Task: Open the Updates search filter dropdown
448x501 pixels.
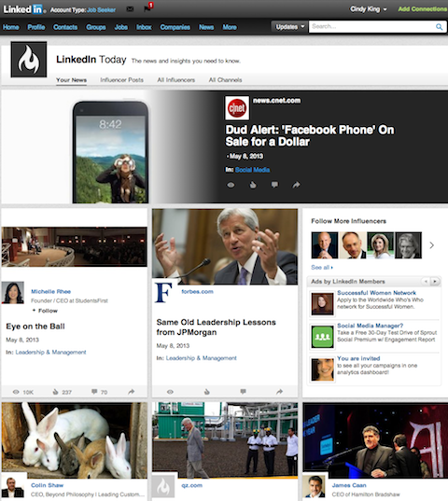Action: tap(290, 27)
